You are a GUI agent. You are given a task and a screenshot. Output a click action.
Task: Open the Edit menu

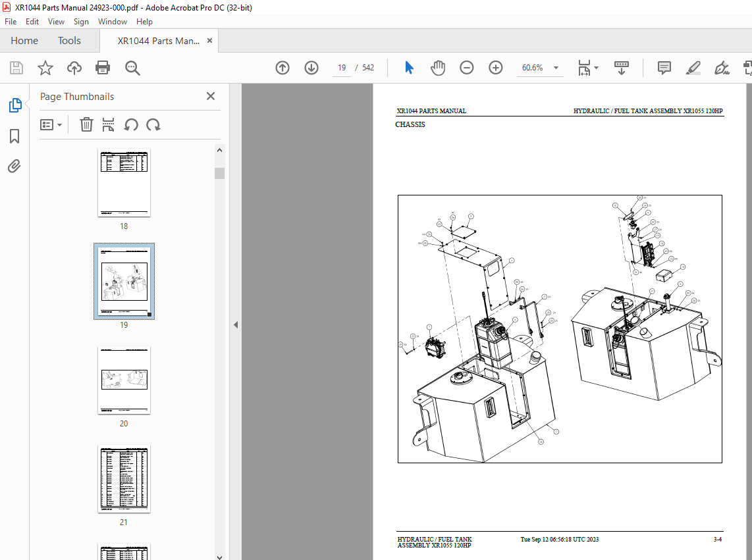(32, 22)
